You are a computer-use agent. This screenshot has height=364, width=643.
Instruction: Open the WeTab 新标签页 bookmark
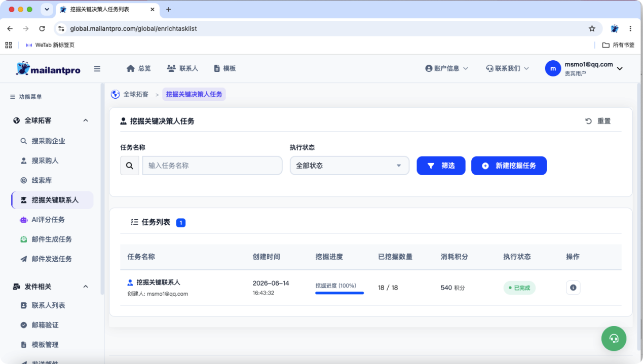[50, 45]
